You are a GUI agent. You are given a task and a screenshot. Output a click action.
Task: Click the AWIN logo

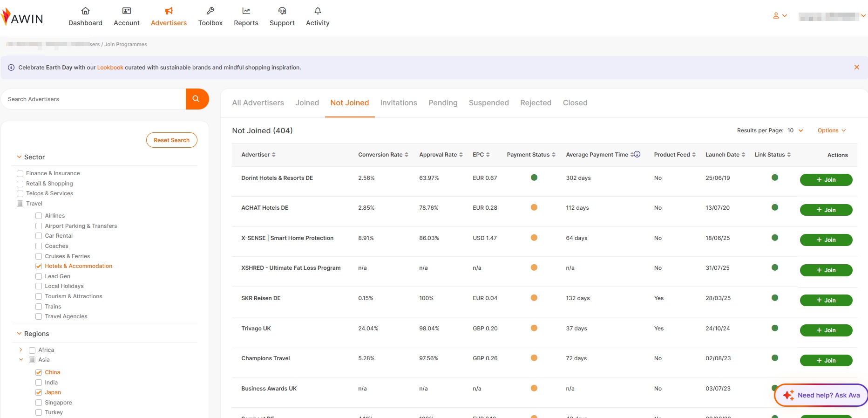22,17
